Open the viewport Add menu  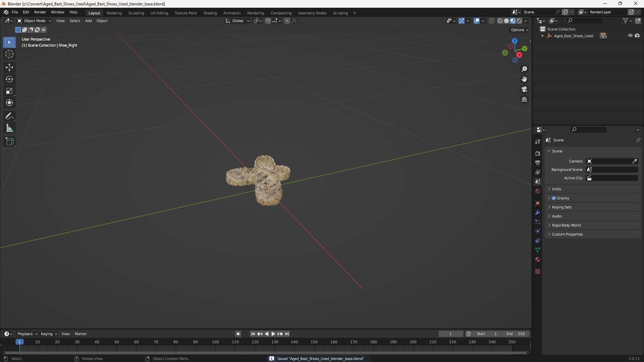[x=88, y=21]
